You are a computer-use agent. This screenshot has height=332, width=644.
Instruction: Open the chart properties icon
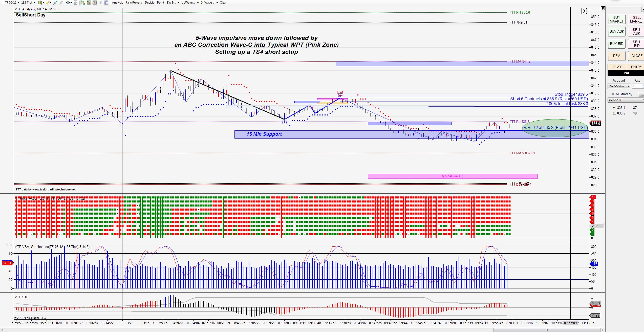pos(106,3)
